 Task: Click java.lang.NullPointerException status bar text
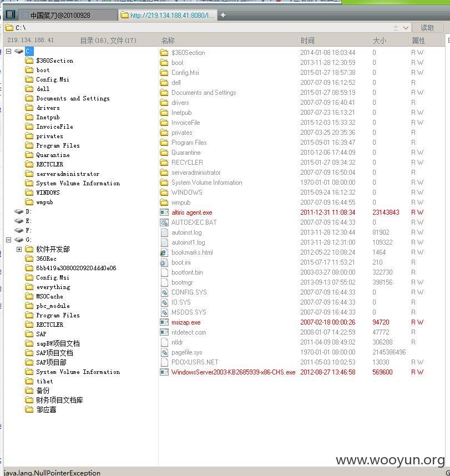pos(52,472)
